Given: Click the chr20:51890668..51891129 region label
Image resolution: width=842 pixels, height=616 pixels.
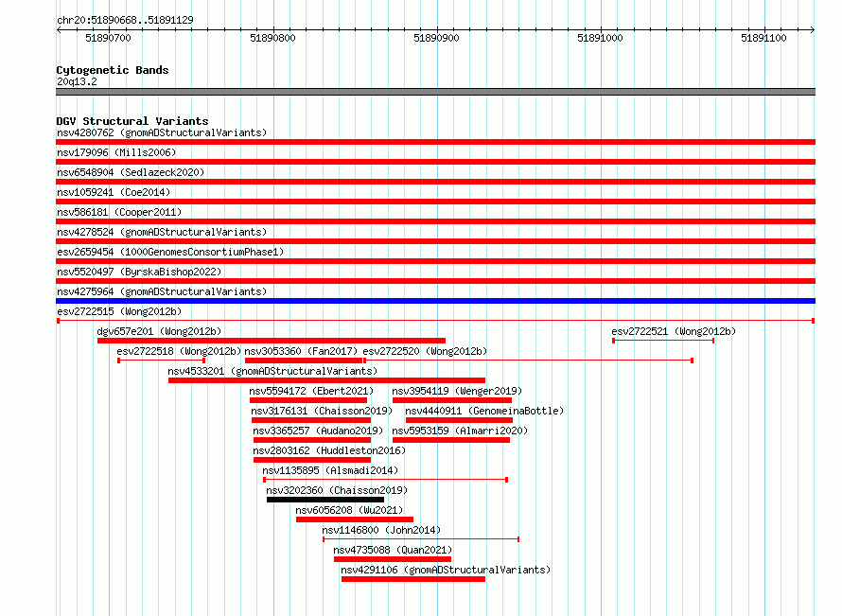Looking at the screenshot, I should [125, 20].
